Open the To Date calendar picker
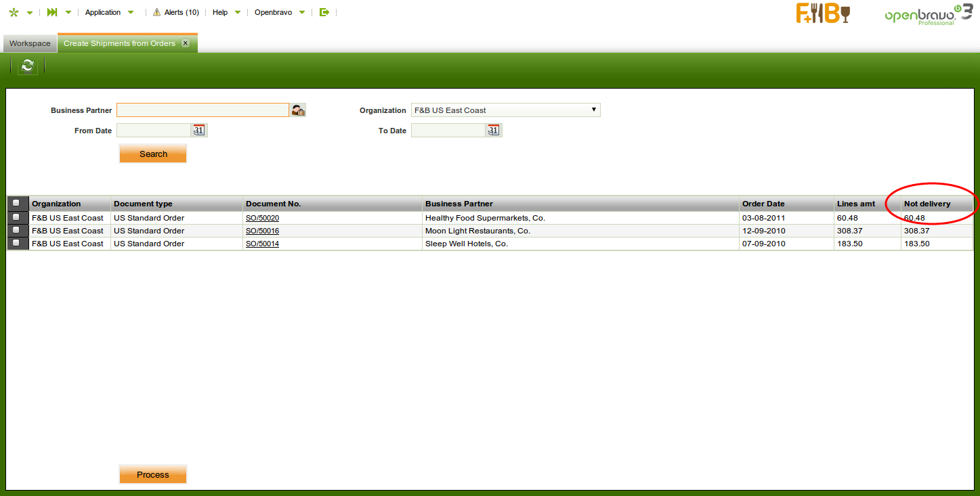This screenshot has width=980, height=496. pyautogui.click(x=494, y=131)
